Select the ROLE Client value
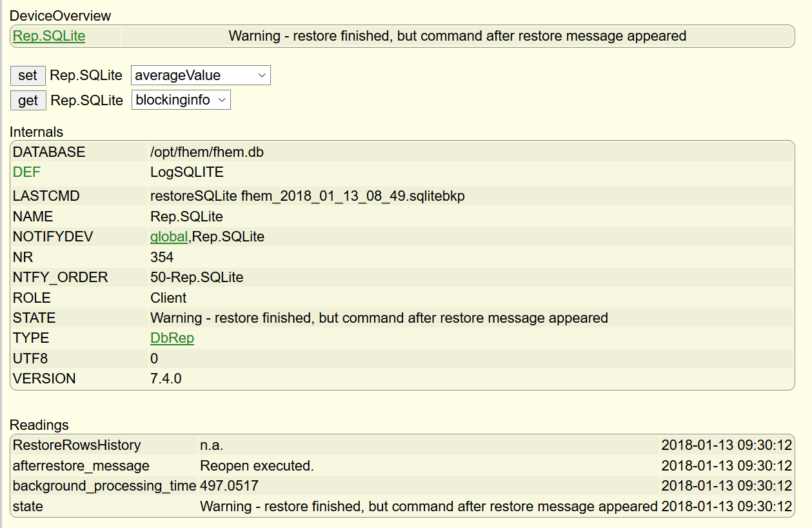 tap(168, 298)
